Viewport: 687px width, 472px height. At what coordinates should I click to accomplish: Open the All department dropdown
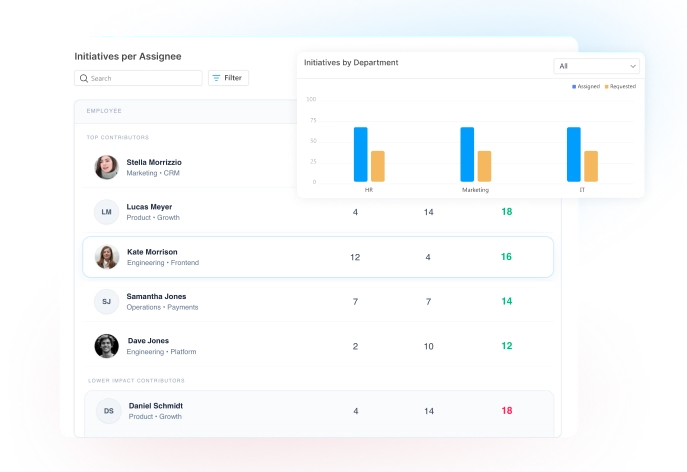click(596, 66)
